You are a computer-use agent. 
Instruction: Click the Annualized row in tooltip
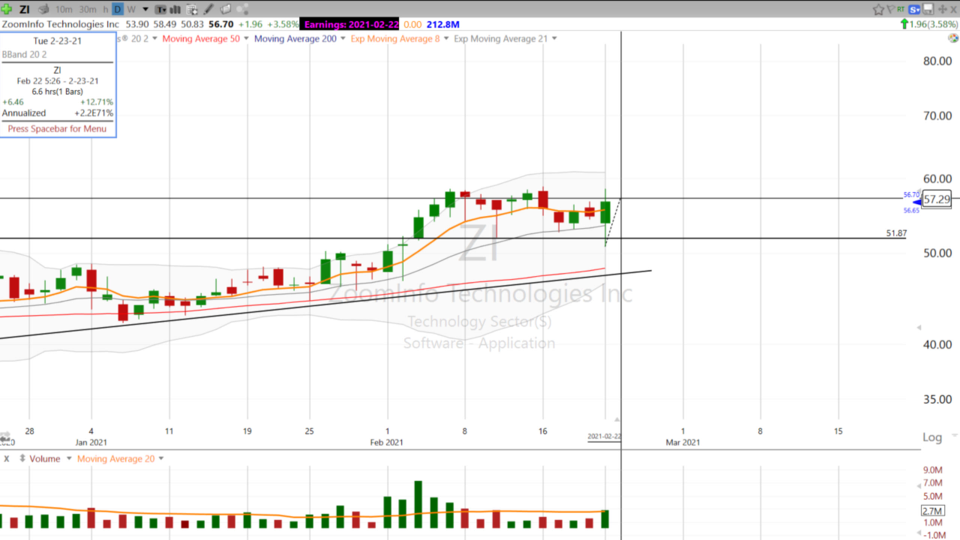pos(57,113)
